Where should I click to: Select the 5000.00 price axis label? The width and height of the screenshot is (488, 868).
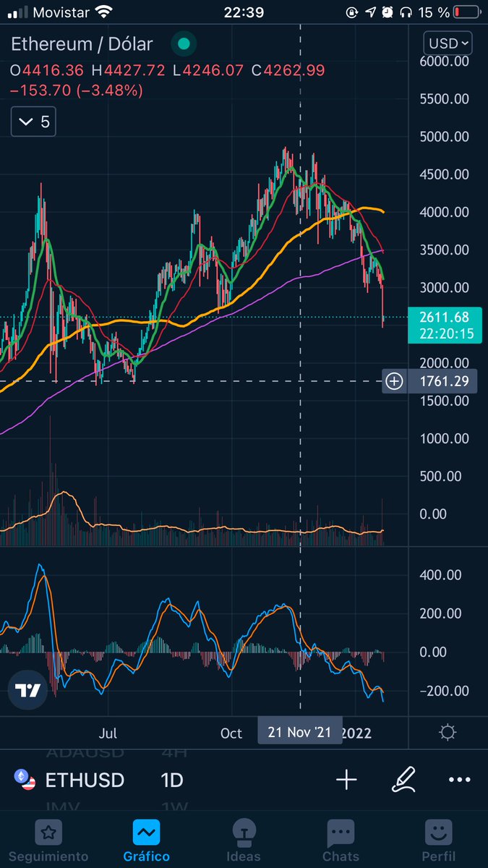pyautogui.click(x=445, y=137)
